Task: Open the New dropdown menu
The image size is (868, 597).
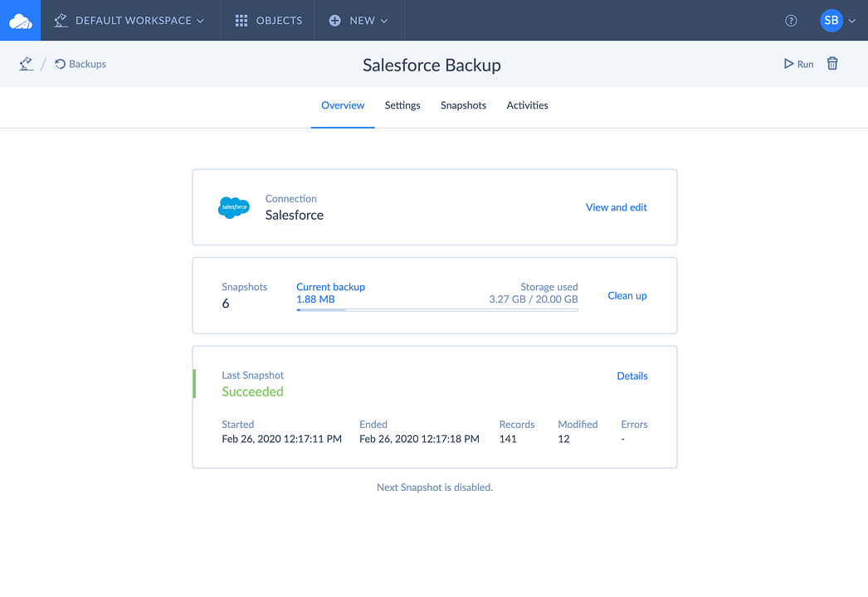Action: tap(358, 21)
